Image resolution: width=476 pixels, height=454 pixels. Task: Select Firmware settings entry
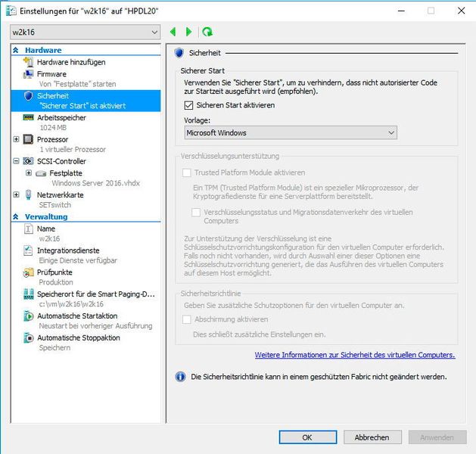click(51, 73)
